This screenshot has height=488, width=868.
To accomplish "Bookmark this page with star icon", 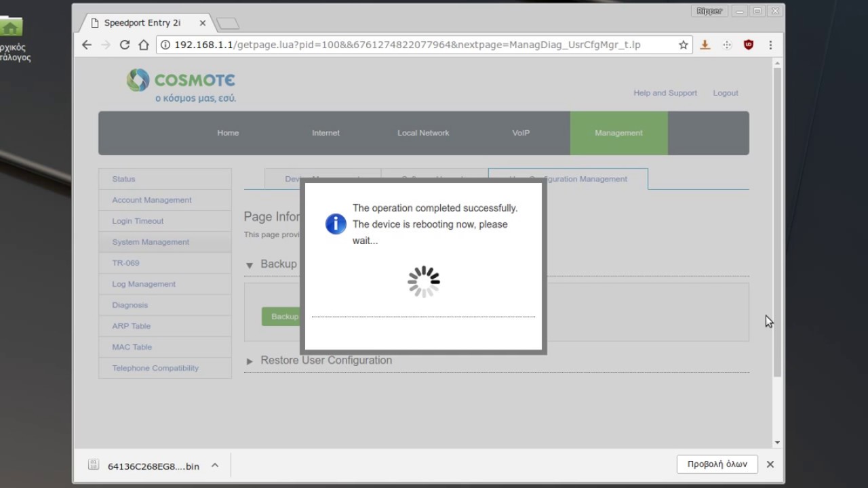I will tap(683, 45).
